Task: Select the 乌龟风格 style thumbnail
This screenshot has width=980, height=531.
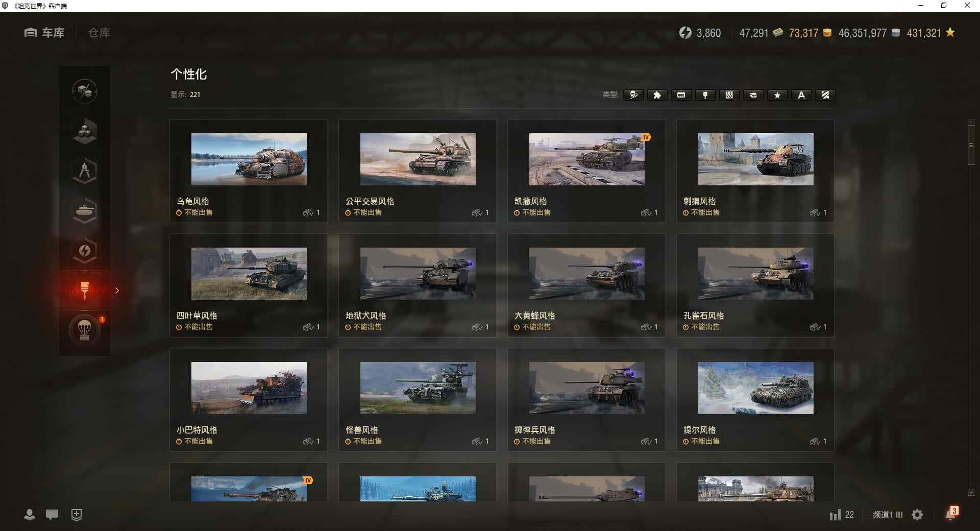Action: point(249,159)
